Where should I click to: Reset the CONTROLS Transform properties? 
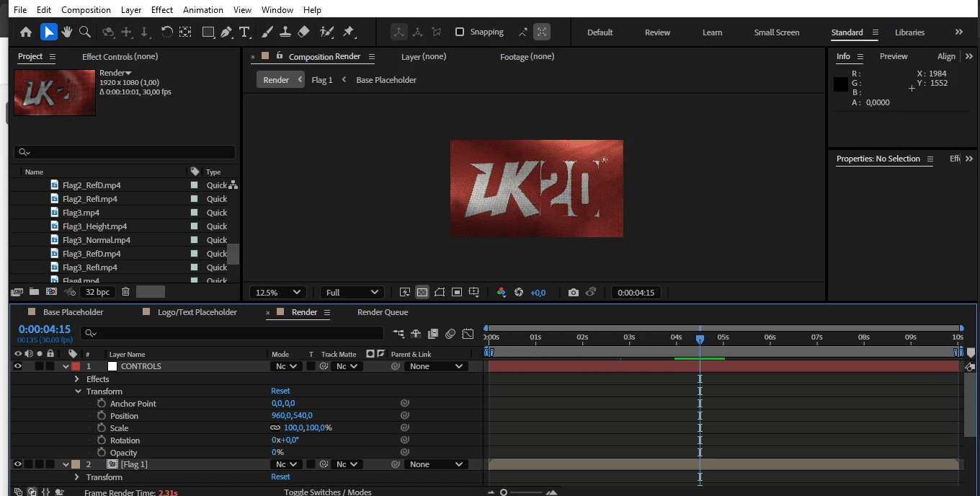(x=280, y=391)
